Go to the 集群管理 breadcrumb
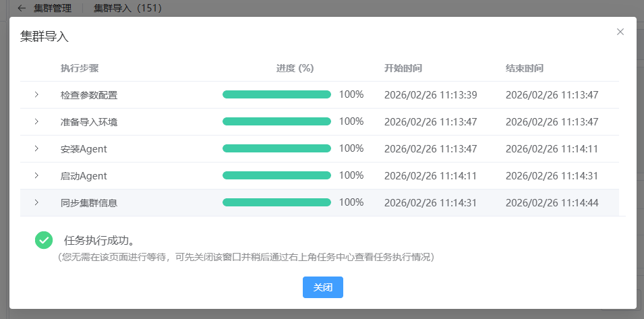The image size is (644, 319). (54, 8)
